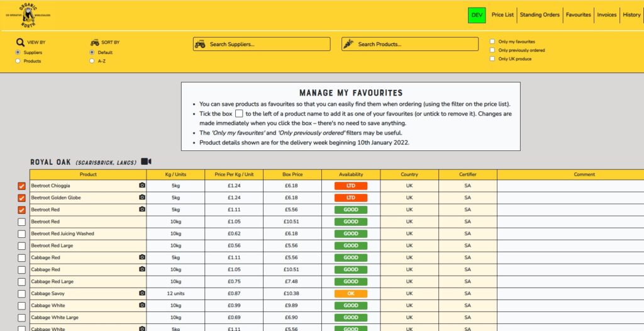Viewport: 644px width, 331px height.
Task: Open photo for Beetroot Chioggia
Action: coord(142,186)
